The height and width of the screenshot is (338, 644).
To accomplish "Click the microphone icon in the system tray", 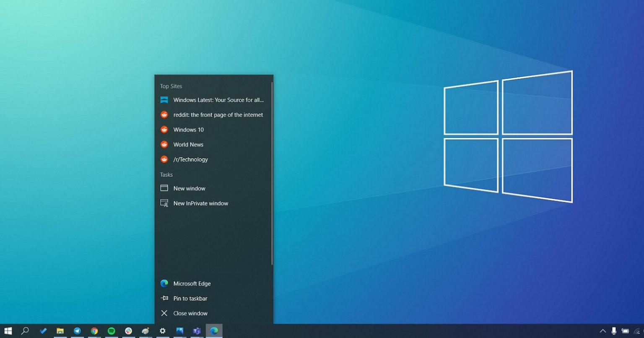I will (614, 331).
